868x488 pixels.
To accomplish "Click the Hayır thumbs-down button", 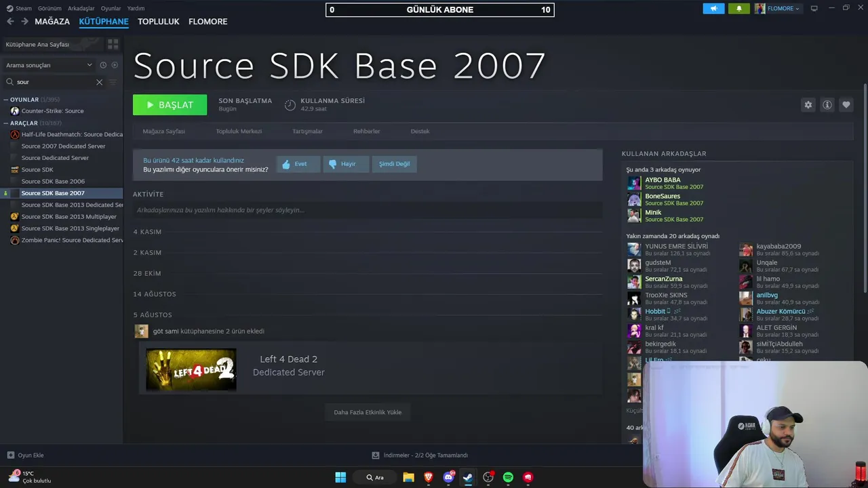I will click(346, 164).
